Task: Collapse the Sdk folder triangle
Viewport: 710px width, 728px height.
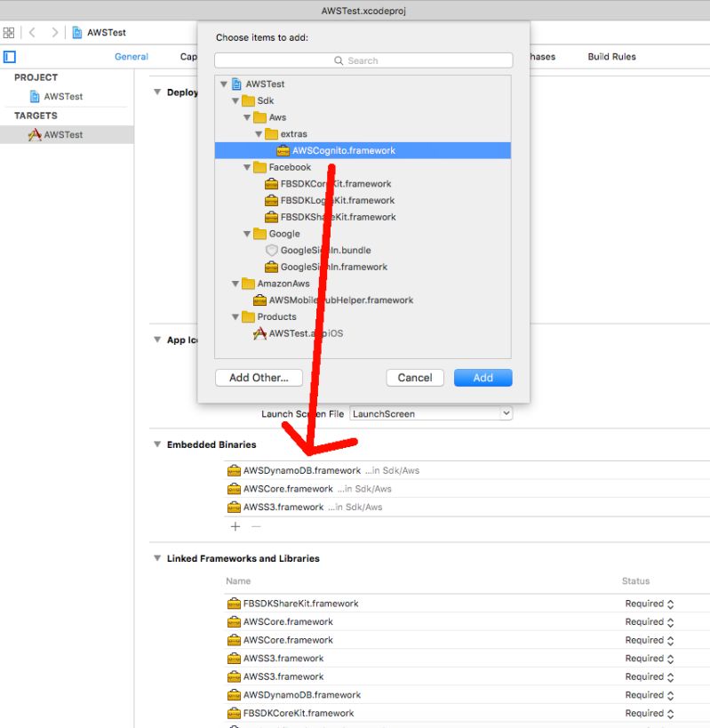Action: 235,100
